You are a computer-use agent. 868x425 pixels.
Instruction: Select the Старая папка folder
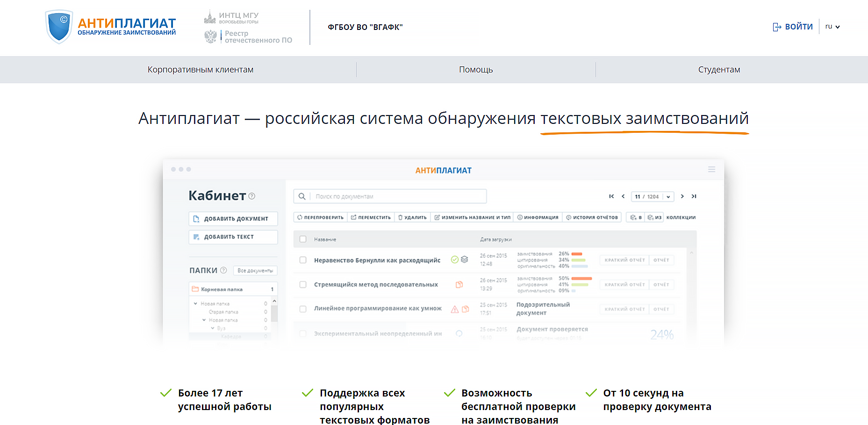point(223,312)
